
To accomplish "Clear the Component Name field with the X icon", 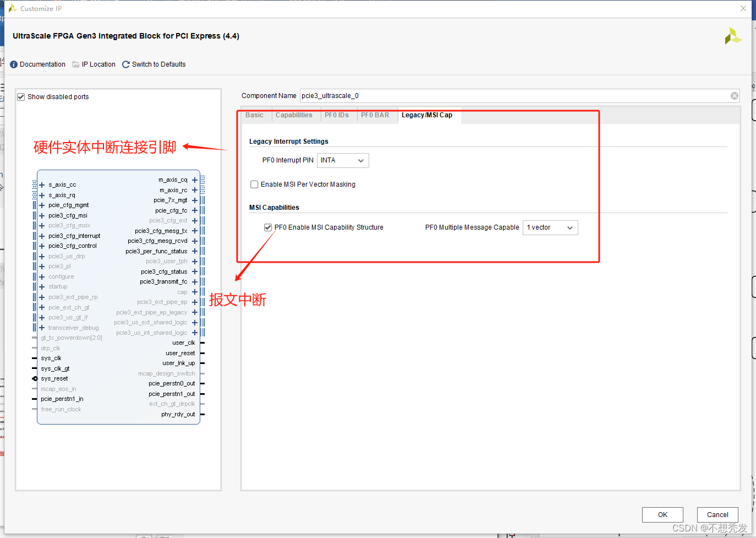I will [735, 96].
